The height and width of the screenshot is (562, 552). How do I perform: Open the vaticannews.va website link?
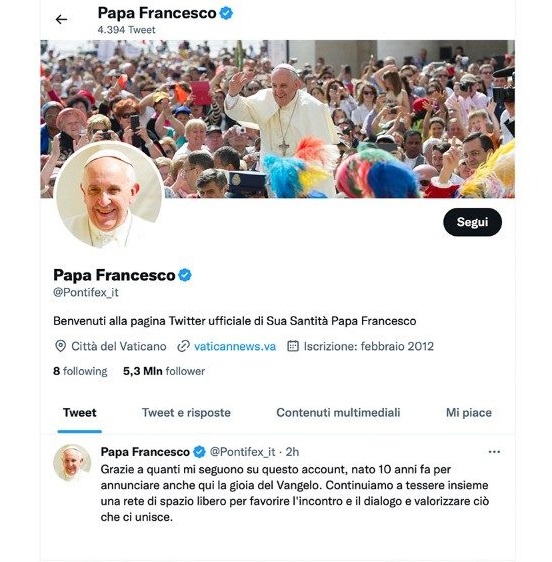click(x=235, y=346)
